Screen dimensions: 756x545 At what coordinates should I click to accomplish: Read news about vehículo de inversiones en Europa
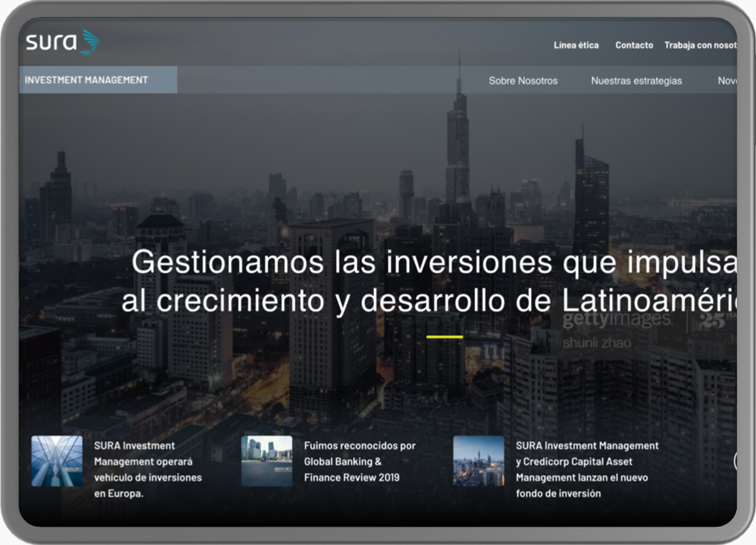point(148,469)
